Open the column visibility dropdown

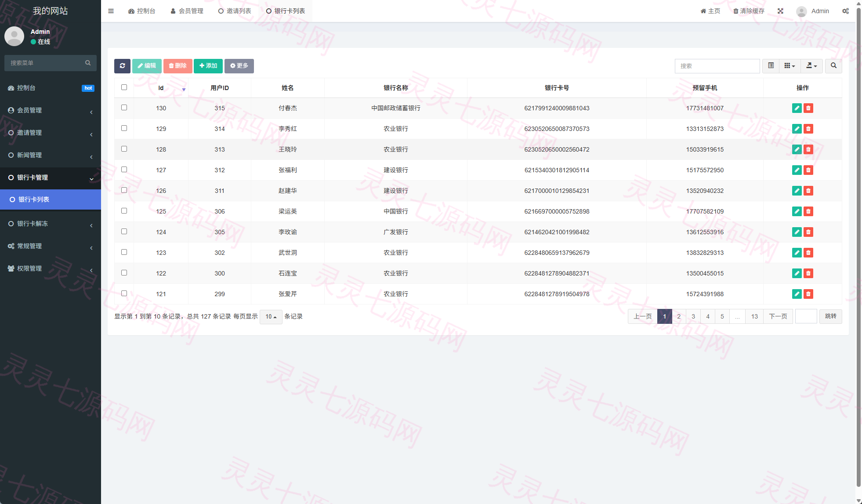click(790, 66)
